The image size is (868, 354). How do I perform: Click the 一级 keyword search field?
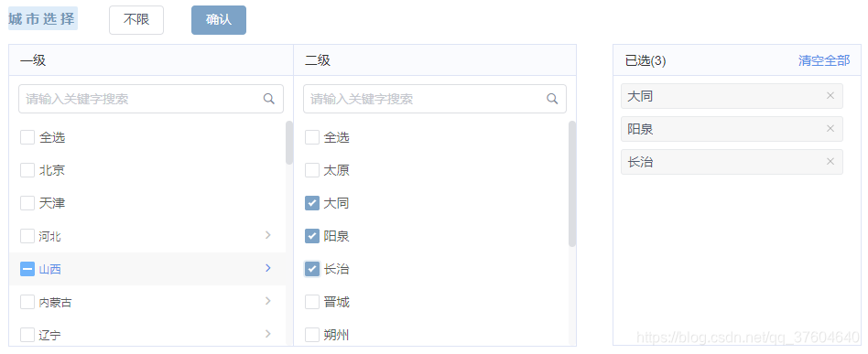(x=151, y=99)
